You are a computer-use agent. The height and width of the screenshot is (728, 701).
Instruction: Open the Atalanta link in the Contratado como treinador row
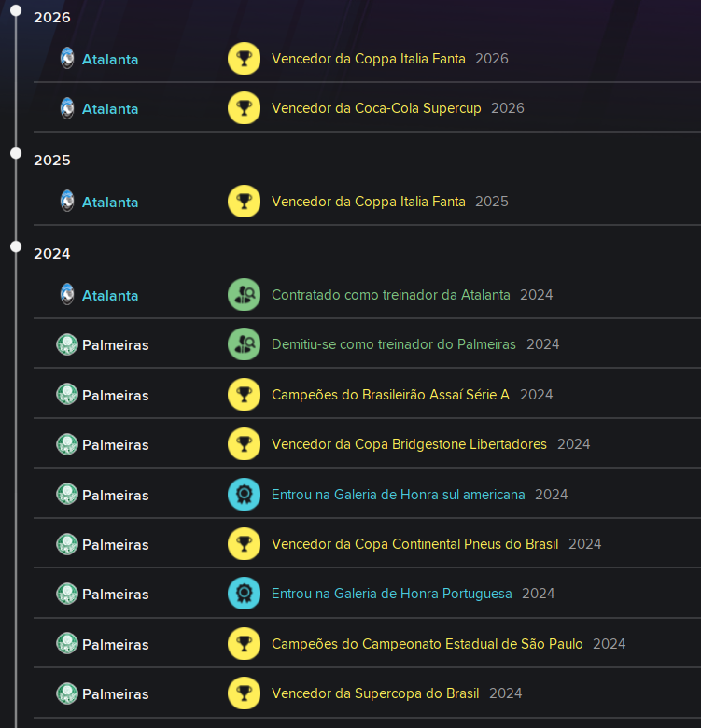(110, 296)
